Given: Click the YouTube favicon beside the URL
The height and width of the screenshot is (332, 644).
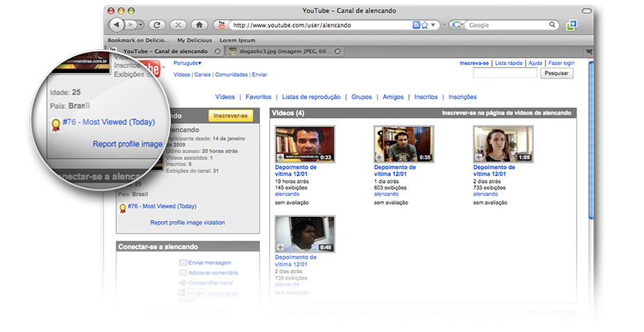Looking at the screenshot, I should tap(222, 25).
